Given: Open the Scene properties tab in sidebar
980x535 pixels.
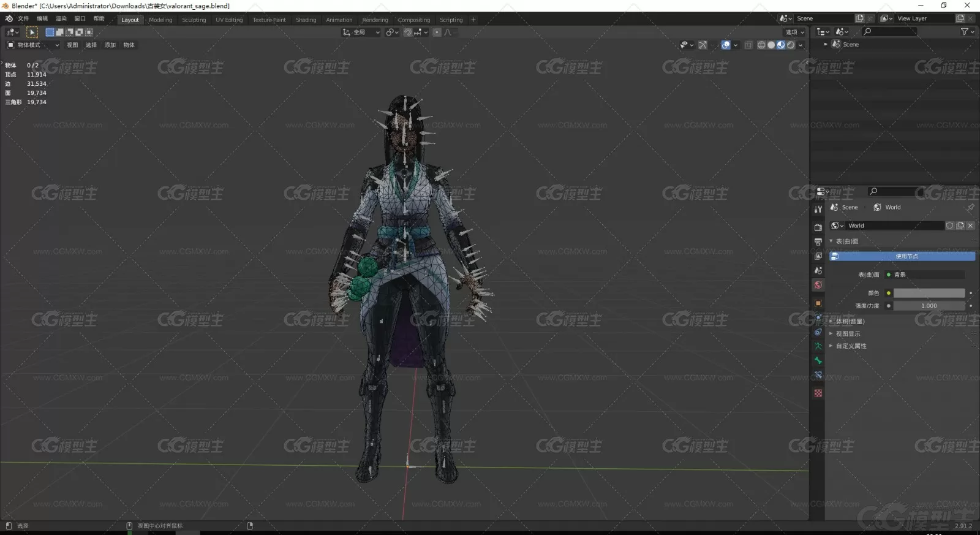Looking at the screenshot, I should [818, 270].
